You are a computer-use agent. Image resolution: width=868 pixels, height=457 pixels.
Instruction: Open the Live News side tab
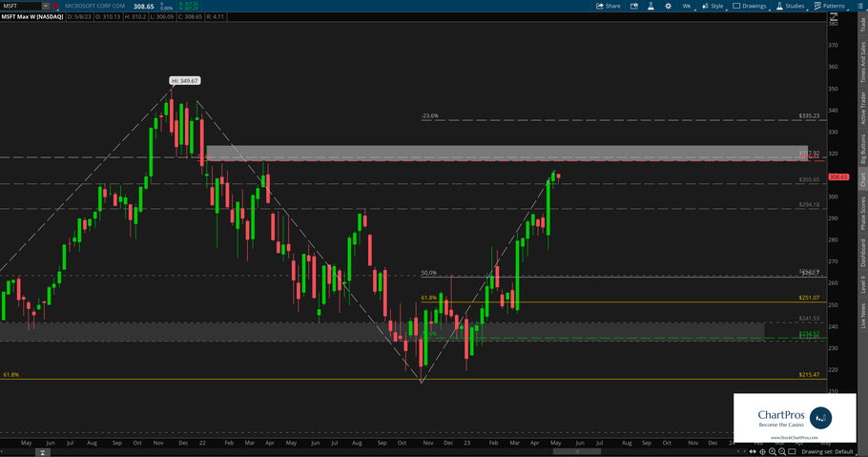coord(862,316)
